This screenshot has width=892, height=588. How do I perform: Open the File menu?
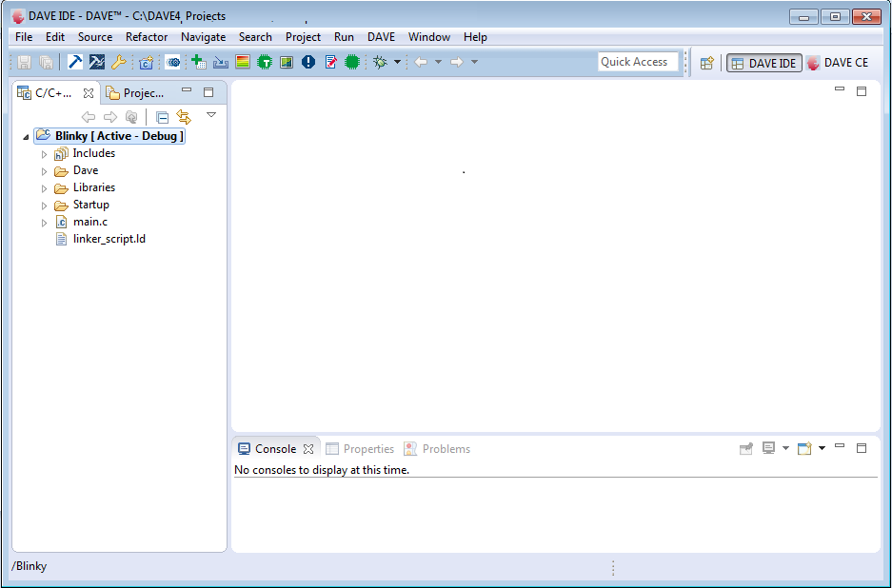24,37
